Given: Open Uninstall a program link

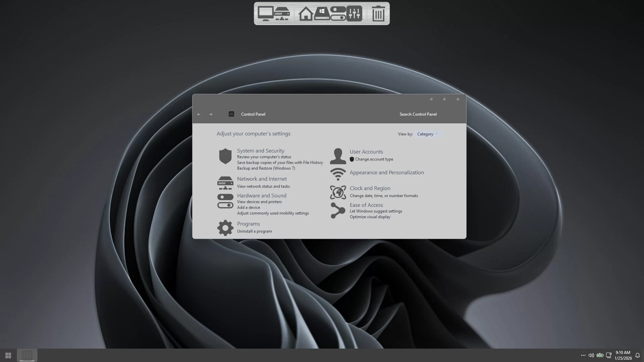Looking at the screenshot, I should click(x=254, y=231).
